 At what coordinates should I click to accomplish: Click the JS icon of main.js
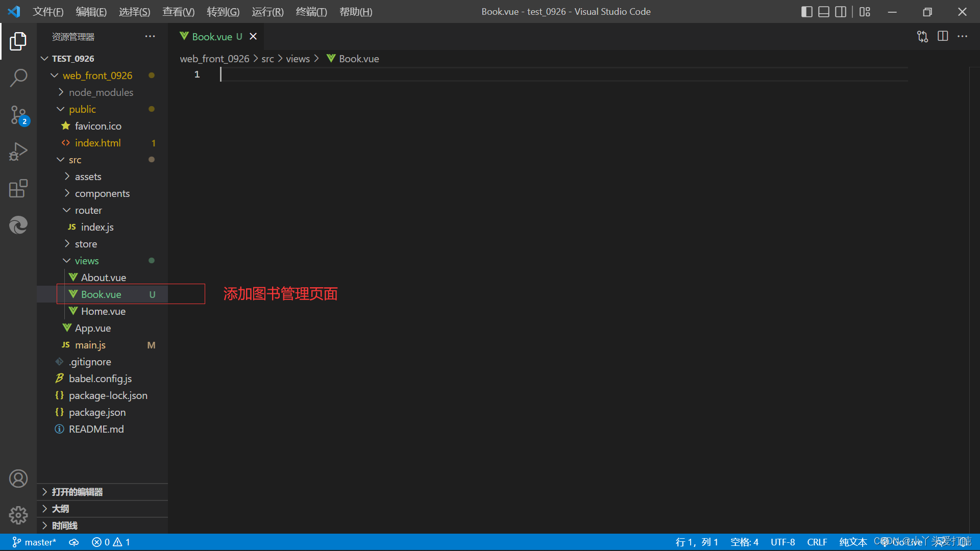[66, 345]
